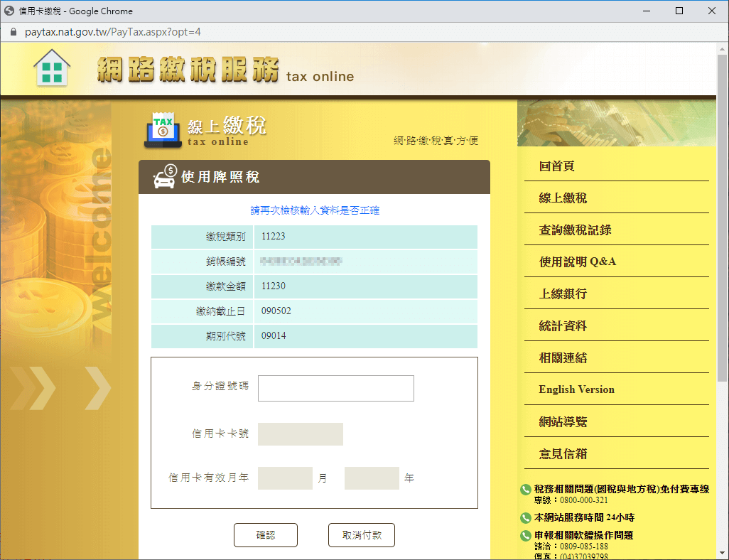
Task: Click the Chrome globe icon in title bar
Action: 9,11
